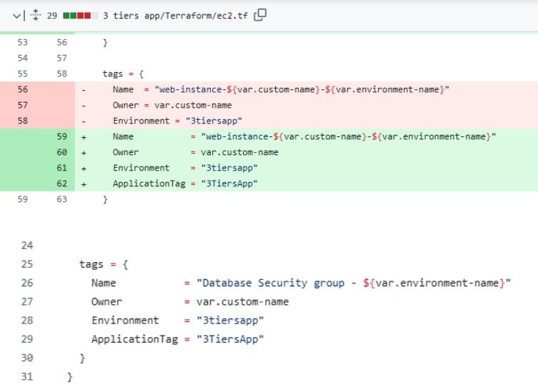538x392 pixels.
Task: Select added line number 62
Action: tap(61, 184)
